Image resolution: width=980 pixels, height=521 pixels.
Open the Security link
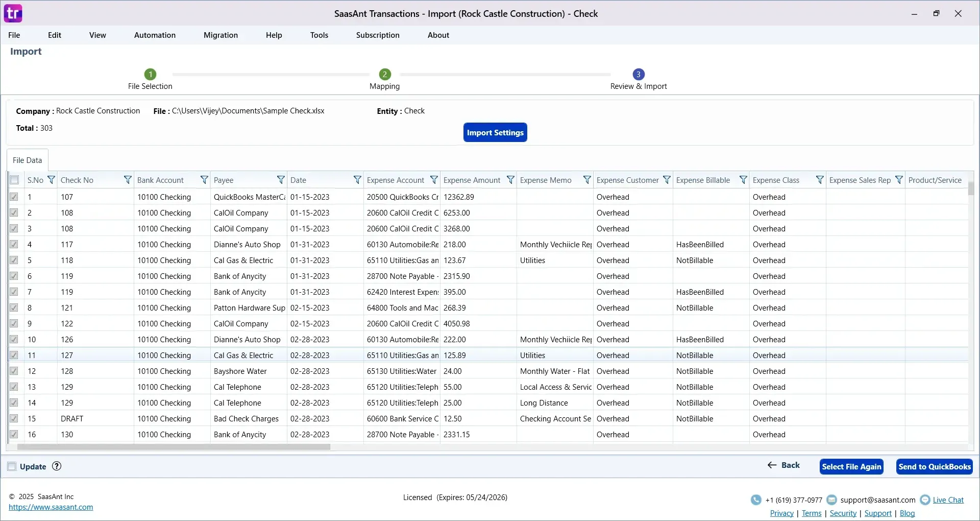(x=843, y=513)
